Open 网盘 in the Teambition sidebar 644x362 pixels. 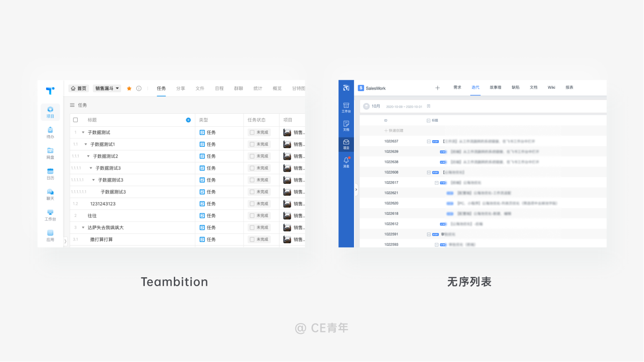tap(50, 153)
